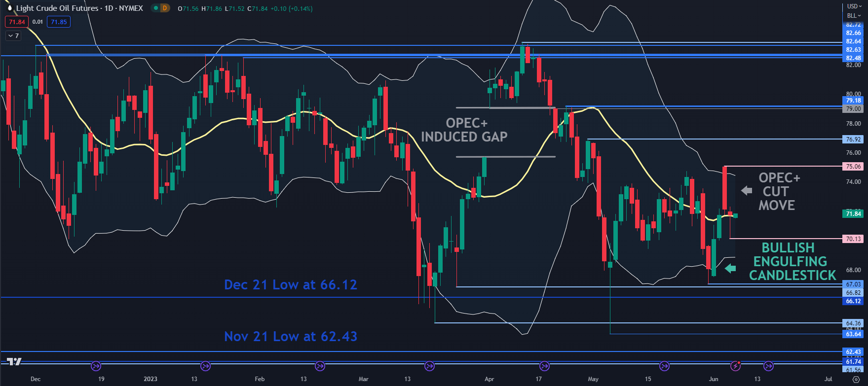Image resolution: width=868 pixels, height=386 pixels.
Task: Click the red 71.84 sell price button
Action: coord(17,22)
